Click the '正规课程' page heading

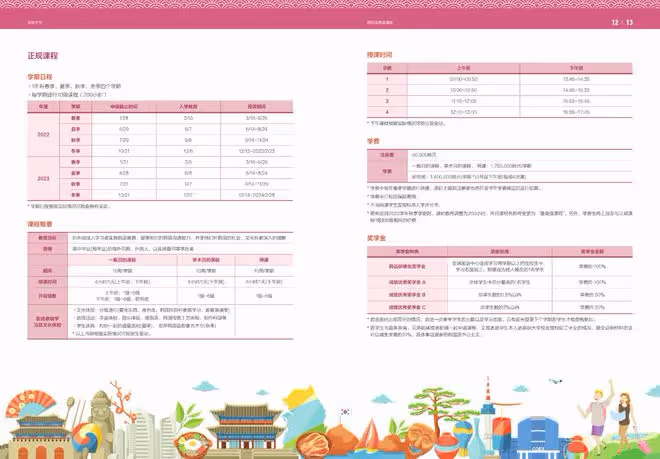coord(43,56)
